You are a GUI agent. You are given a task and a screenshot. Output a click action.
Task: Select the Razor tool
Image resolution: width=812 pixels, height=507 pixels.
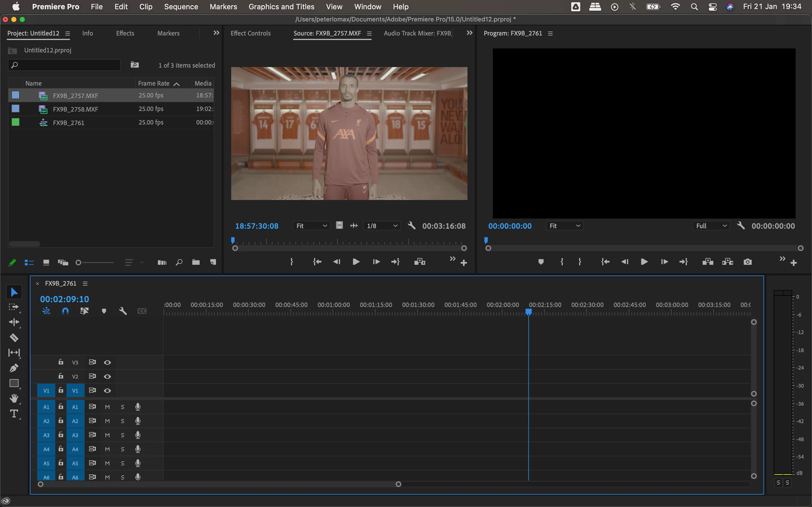14,337
